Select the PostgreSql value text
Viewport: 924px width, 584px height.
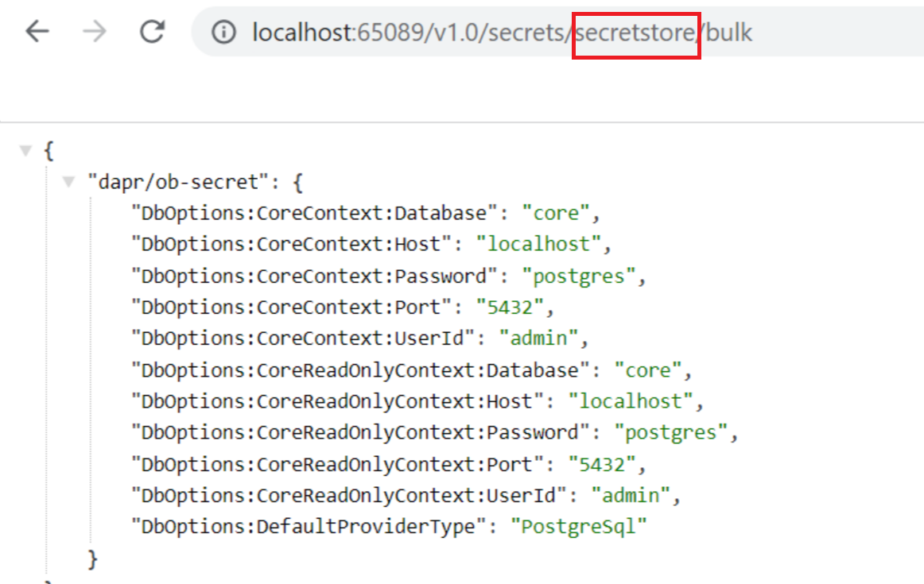[x=580, y=526]
